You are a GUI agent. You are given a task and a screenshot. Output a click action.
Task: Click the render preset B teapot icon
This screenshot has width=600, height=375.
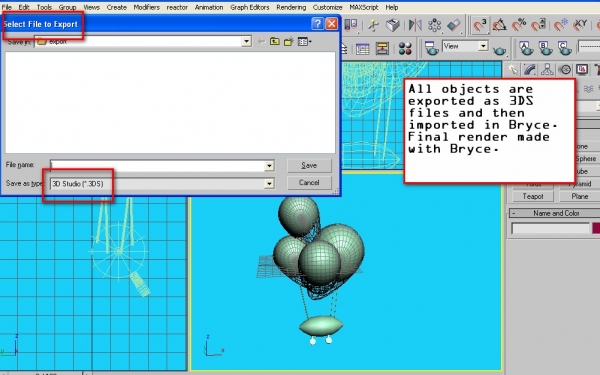click(x=545, y=48)
